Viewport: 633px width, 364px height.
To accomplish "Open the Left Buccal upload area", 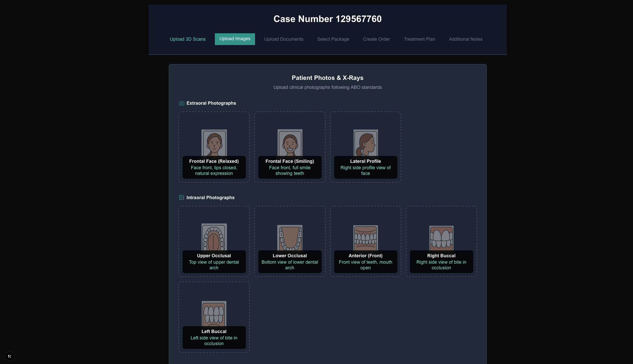I will (x=214, y=317).
